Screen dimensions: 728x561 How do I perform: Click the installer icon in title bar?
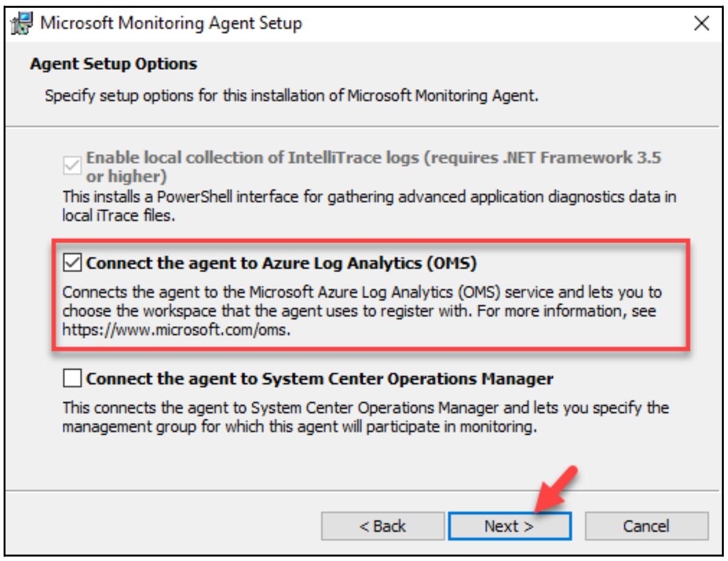tap(22, 25)
